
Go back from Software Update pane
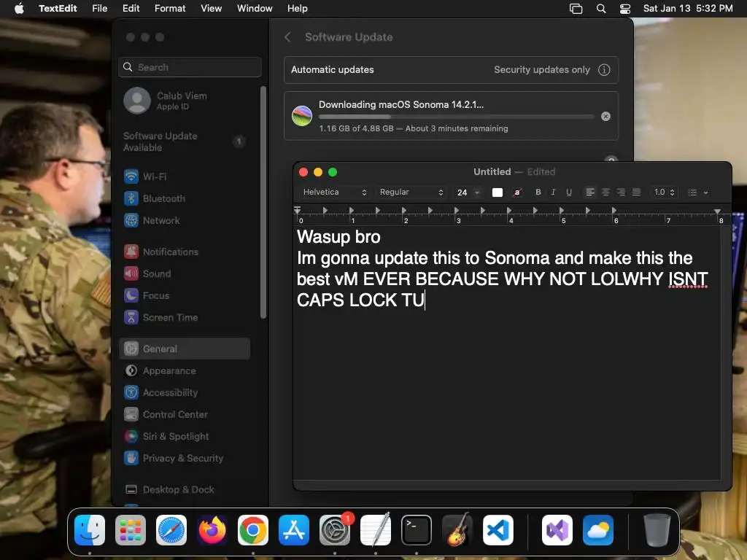pyautogui.click(x=287, y=37)
